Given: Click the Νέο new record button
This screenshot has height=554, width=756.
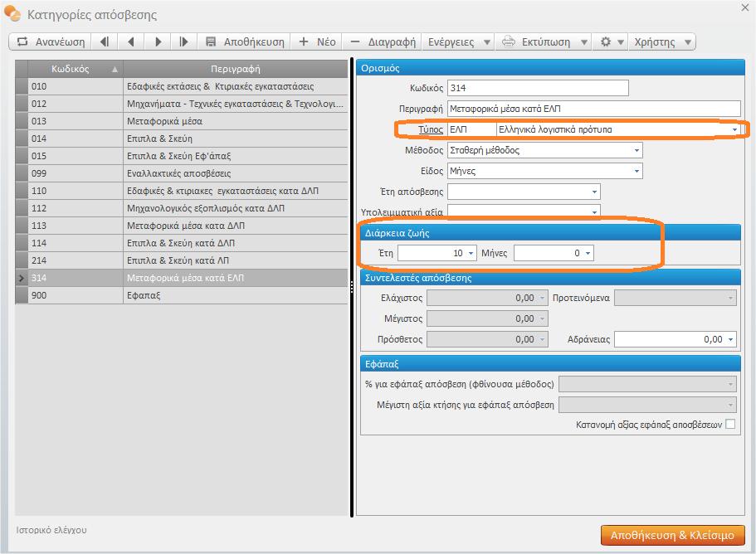Looking at the screenshot, I should click(317, 42).
